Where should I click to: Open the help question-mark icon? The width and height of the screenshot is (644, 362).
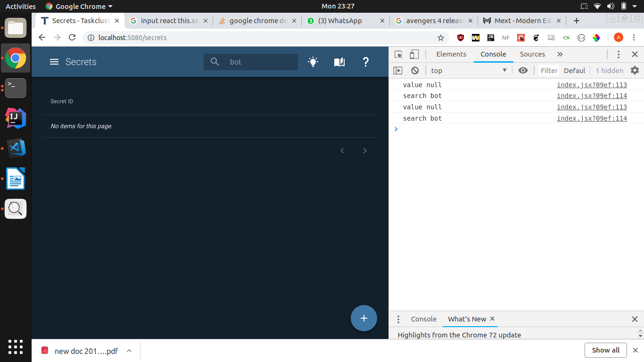[x=366, y=62]
